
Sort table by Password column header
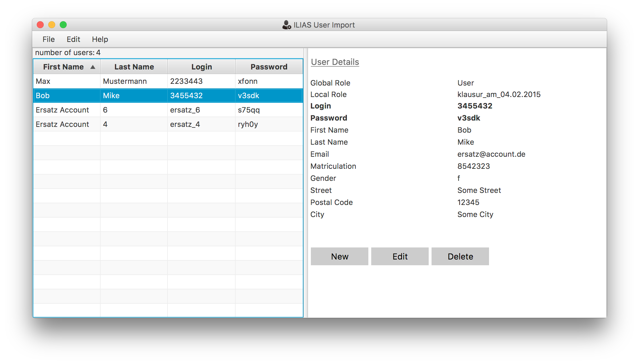269,67
